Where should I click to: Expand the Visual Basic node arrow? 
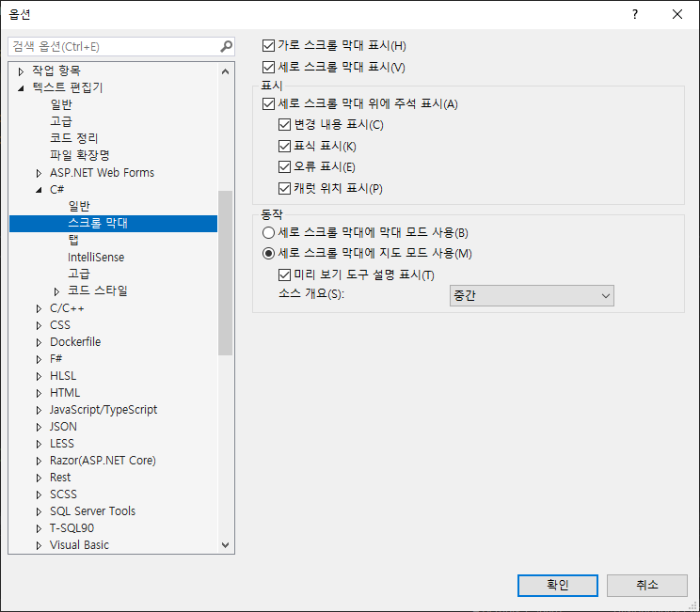click(x=39, y=545)
